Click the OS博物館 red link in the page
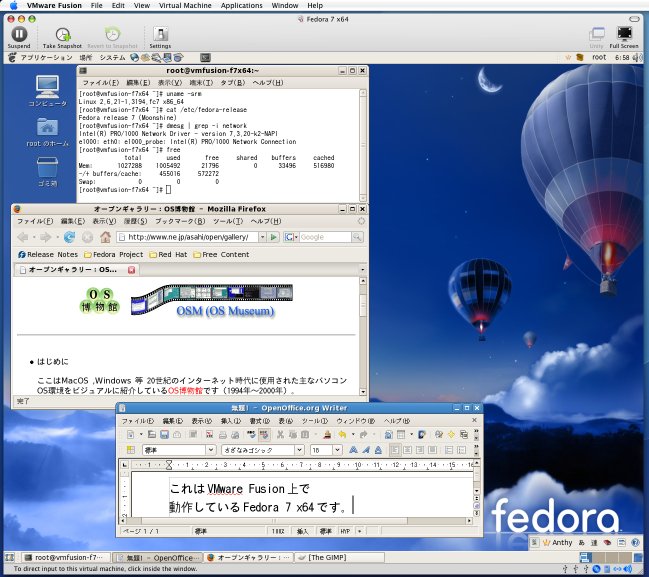The width and height of the screenshot is (649, 577). (185, 390)
